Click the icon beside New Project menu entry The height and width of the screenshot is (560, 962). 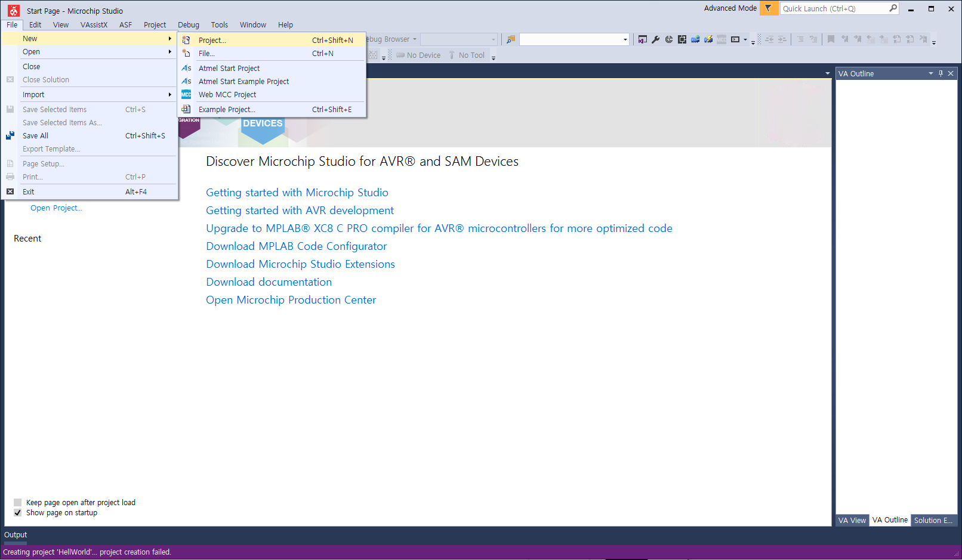[186, 40]
